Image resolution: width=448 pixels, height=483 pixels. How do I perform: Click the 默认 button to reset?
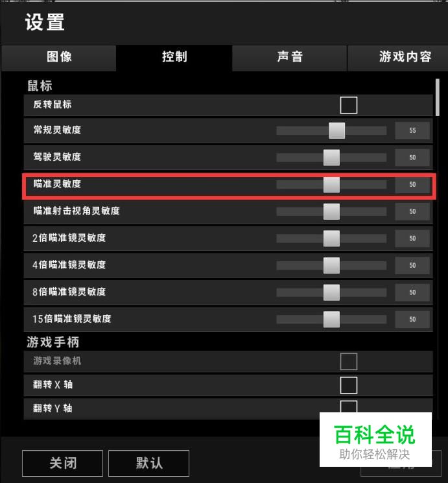(149, 464)
